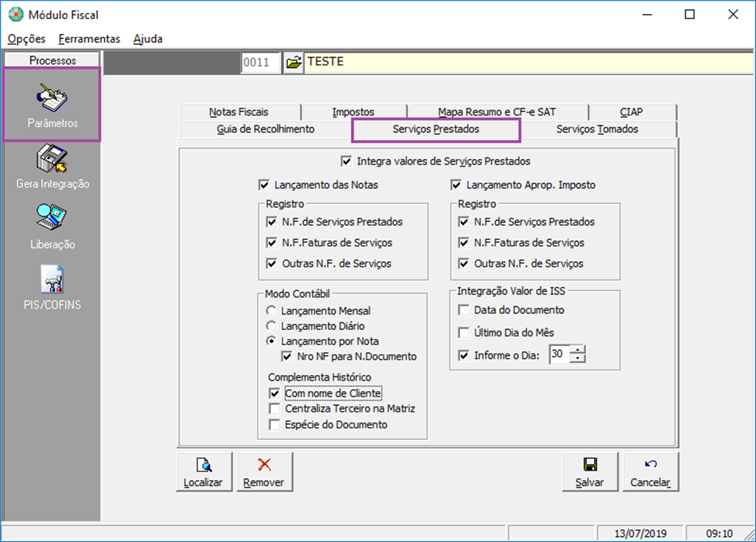Open the Gera Integração process icon

coord(52,166)
